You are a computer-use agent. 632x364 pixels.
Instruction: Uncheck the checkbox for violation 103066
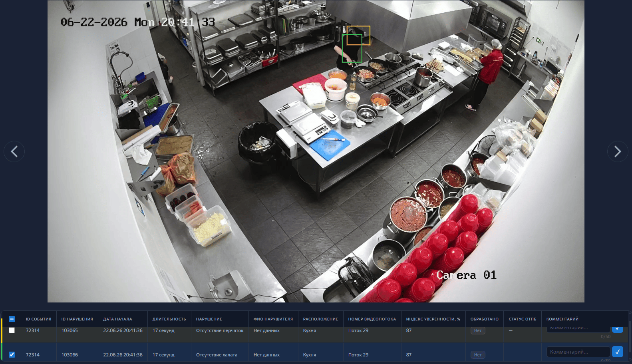point(12,355)
